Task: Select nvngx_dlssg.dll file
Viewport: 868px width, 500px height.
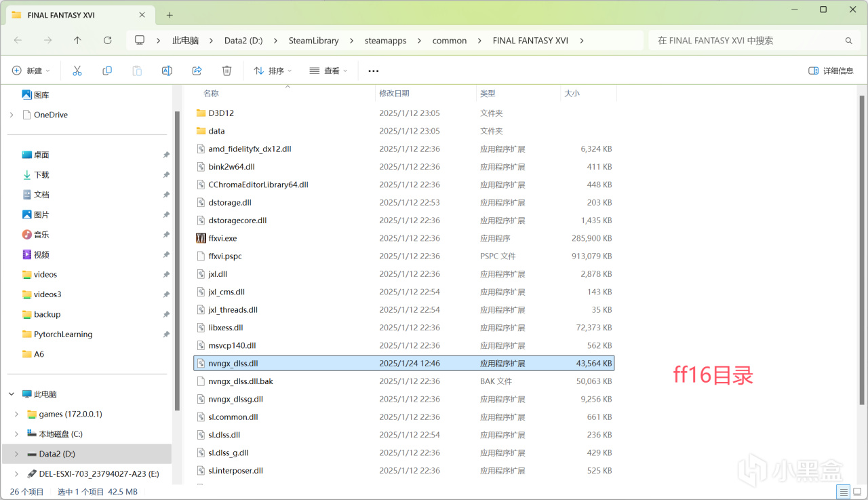Action: coord(235,399)
